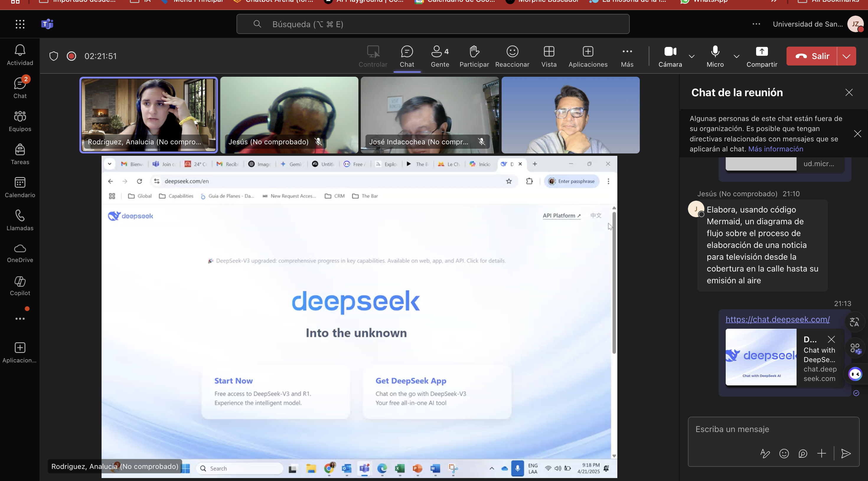Viewport: 868px width, 481px height.
Task: Click the DeepSeek preview thumbnail in chat
Action: 761,357
